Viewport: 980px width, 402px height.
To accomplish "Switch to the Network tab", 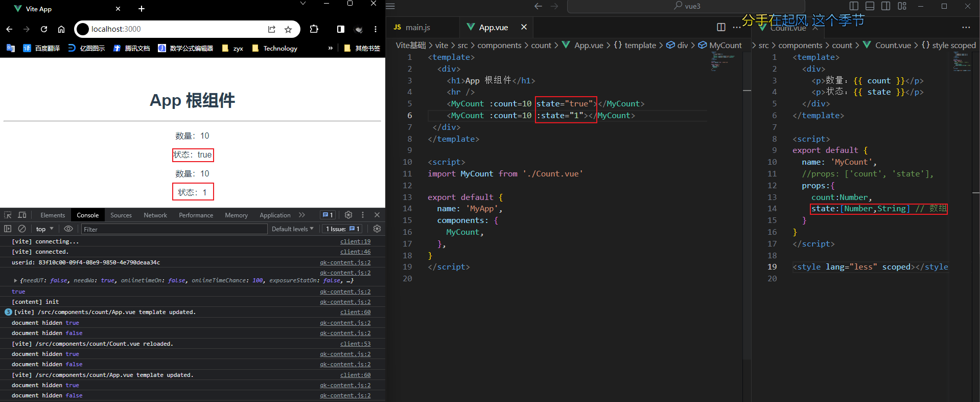I will coord(155,215).
